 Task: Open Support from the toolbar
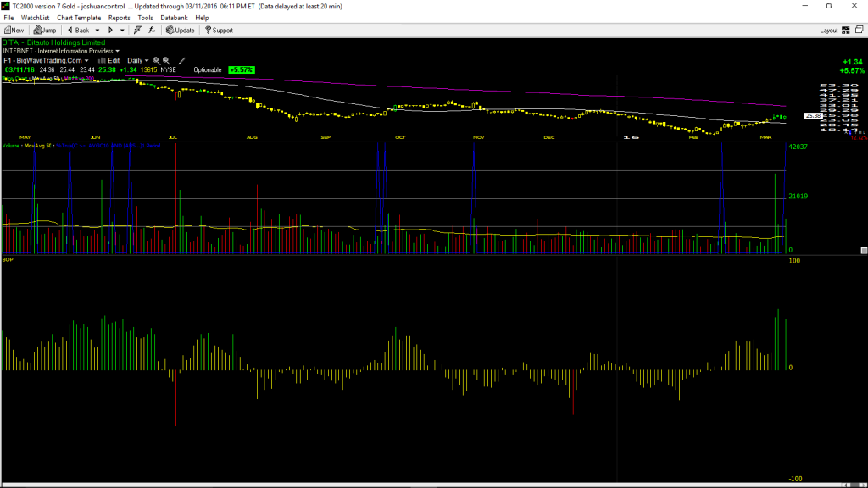220,30
